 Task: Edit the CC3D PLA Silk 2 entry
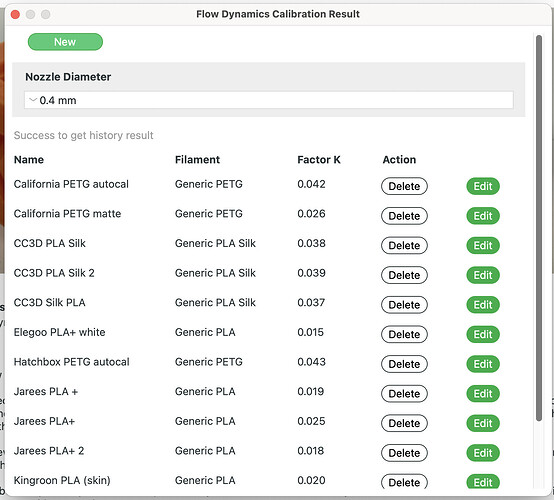point(483,275)
